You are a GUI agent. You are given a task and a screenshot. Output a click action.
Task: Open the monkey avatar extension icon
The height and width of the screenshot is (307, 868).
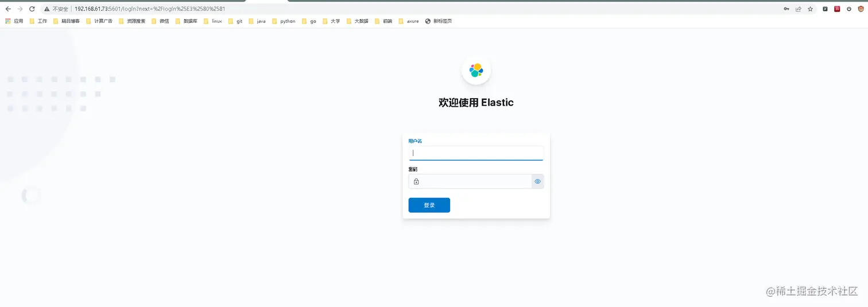(x=860, y=9)
